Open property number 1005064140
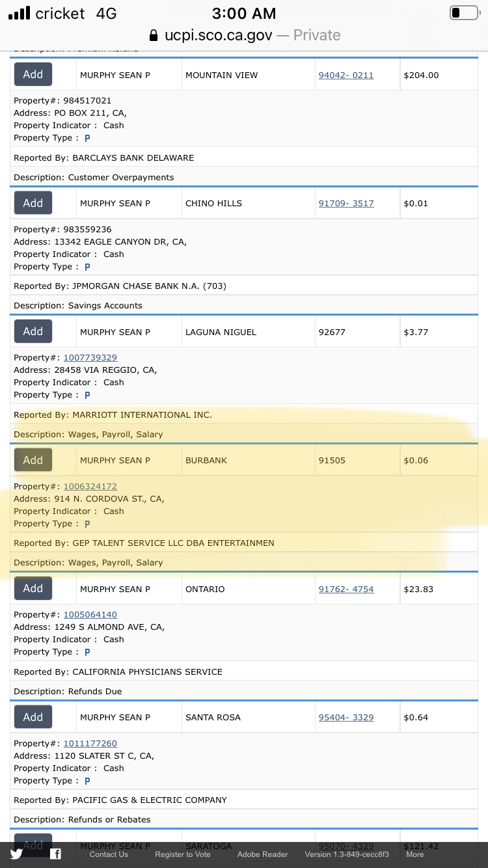 point(90,615)
